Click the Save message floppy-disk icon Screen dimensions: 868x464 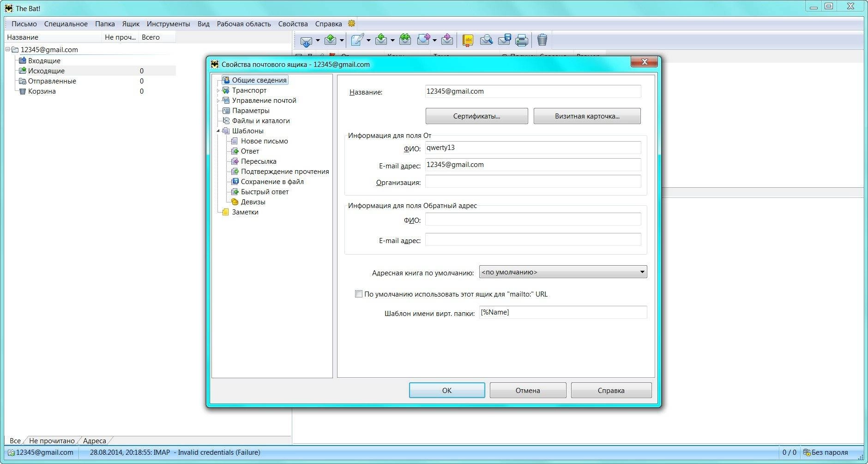505,40
